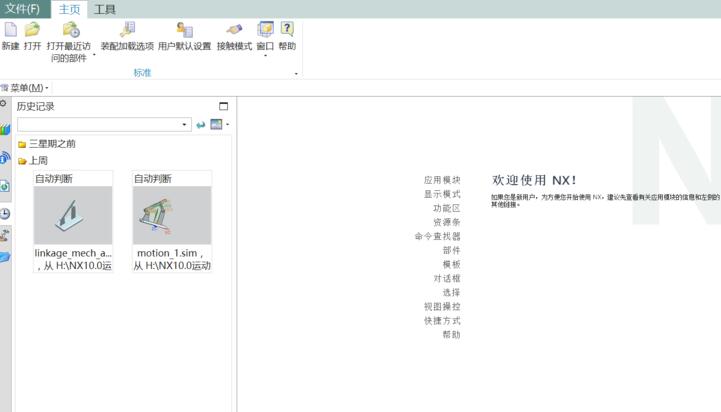Viewport: 721px width, 412px height.
Task: Expand the Window (窗口) dropdown arrow
Action: coord(265,56)
